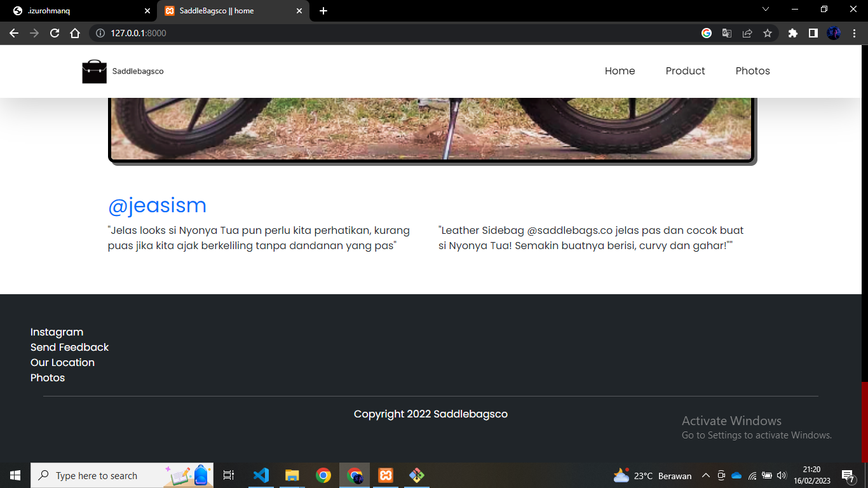View site information icon in address bar

coord(100,33)
